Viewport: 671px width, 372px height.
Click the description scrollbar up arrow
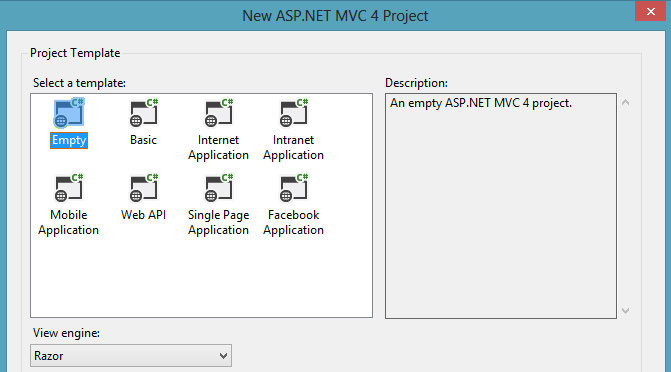pyautogui.click(x=625, y=103)
